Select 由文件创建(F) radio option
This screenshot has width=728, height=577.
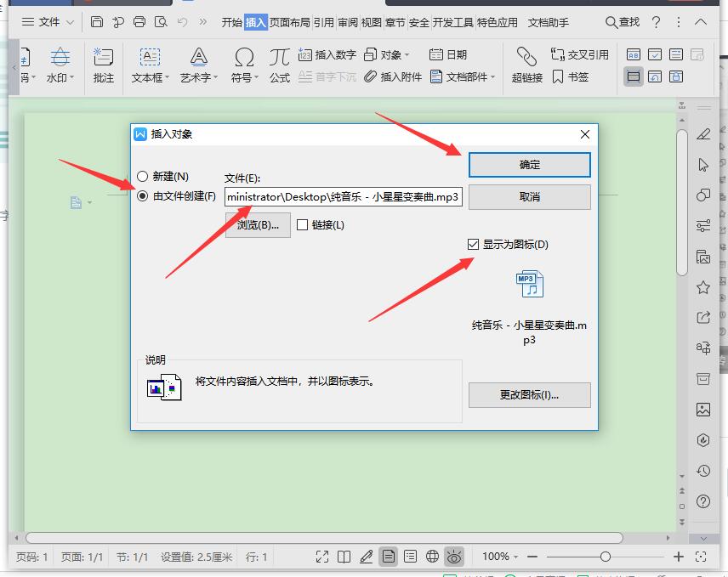143,196
